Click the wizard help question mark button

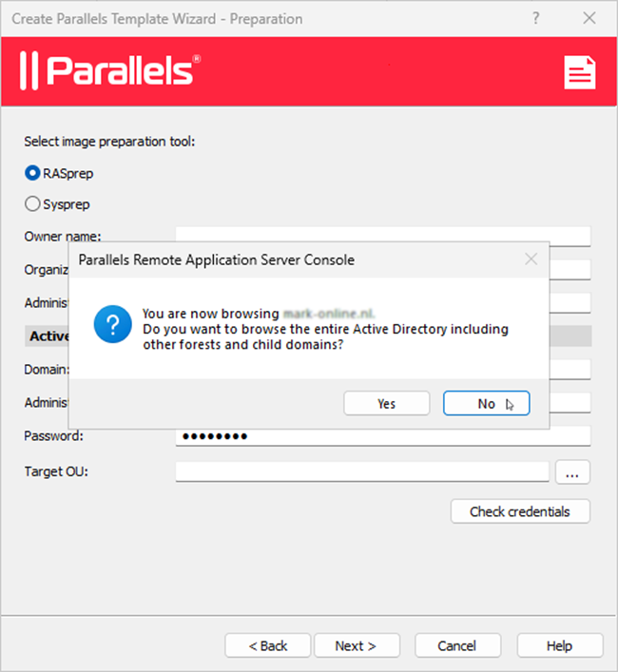point(536,18)
